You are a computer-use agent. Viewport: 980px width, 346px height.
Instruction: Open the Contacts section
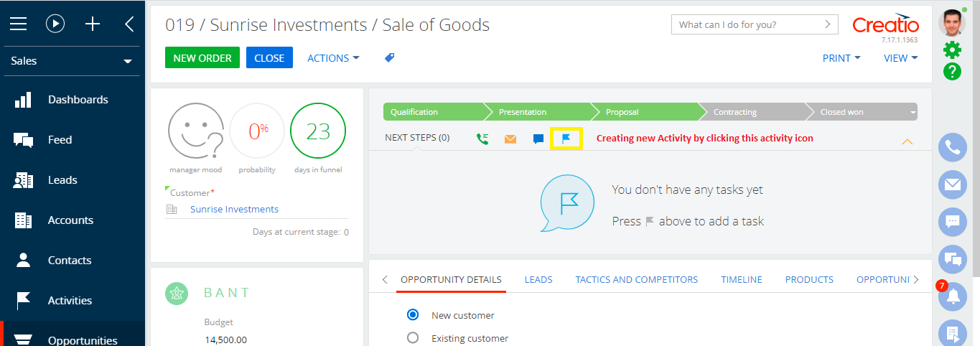pyautogui.click(x=70, y=261)
